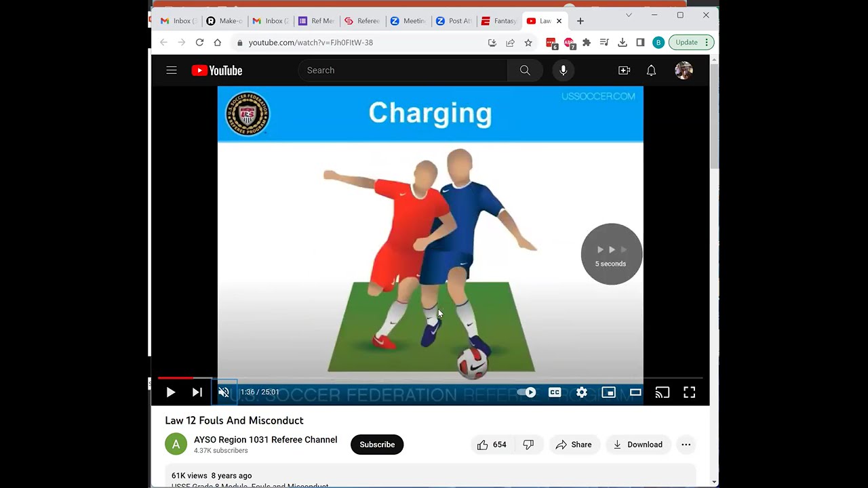Switch to the Post Att tab
The width and height of the screenshot is (868, 488).
[x=454, y=21]
